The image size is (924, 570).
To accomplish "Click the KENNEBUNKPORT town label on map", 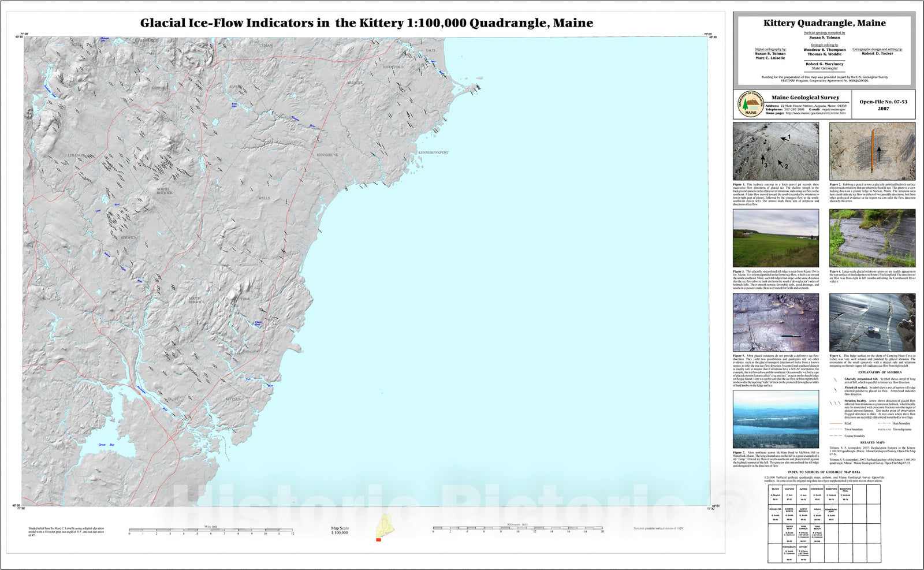I will click(x=433, y=152).
